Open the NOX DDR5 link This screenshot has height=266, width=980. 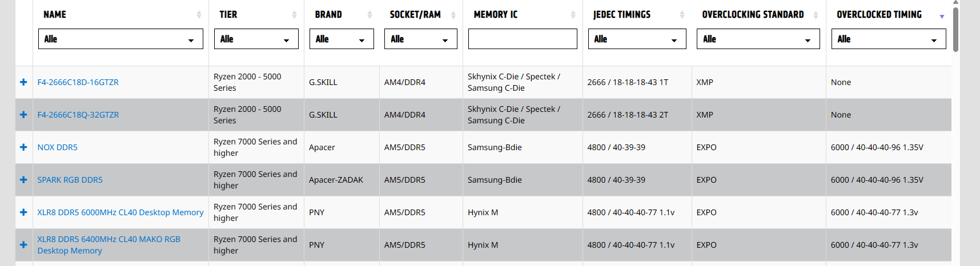click(x=57, y=147)
